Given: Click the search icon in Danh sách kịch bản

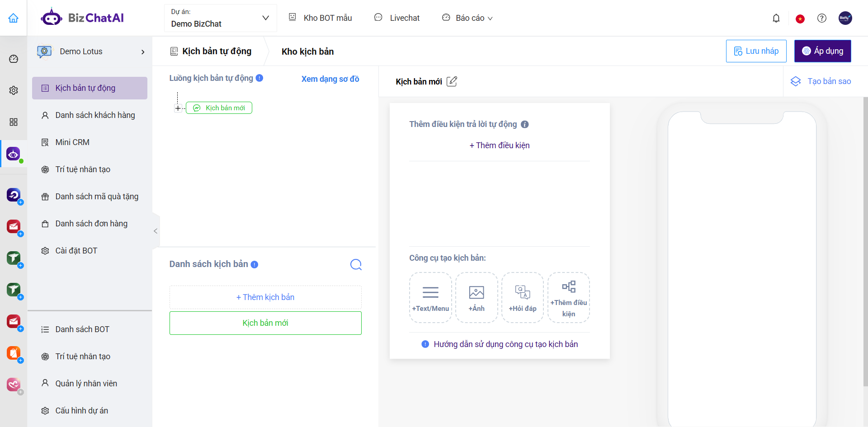Looking at the screenshot, I should 356,264.
